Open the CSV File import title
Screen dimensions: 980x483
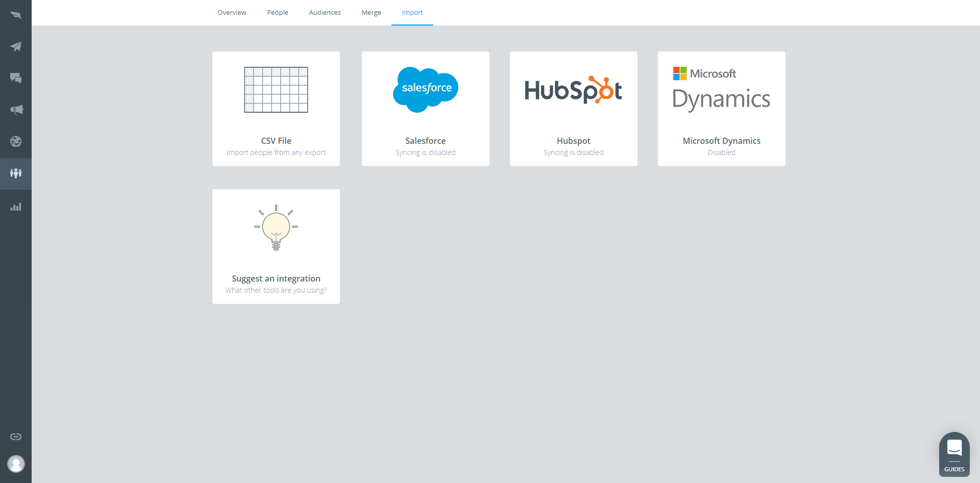click(276, 141)
